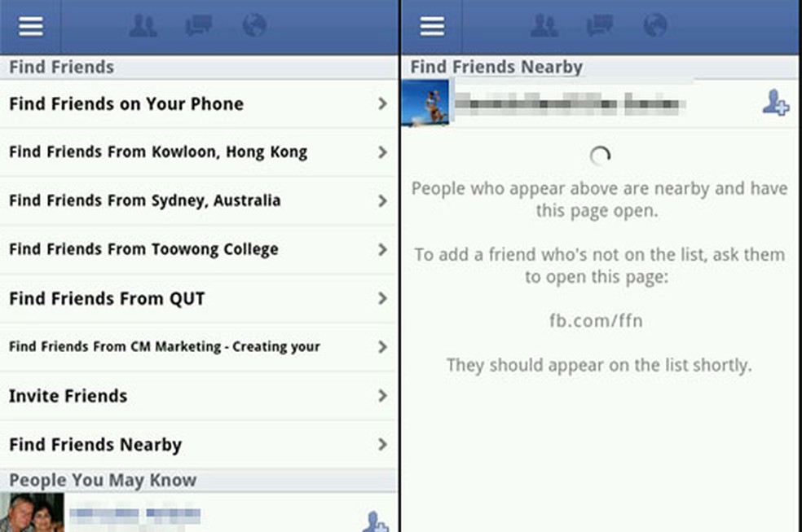
Task: Expand chevron for Find Friends on Your Phone
Action: (382, 103)
